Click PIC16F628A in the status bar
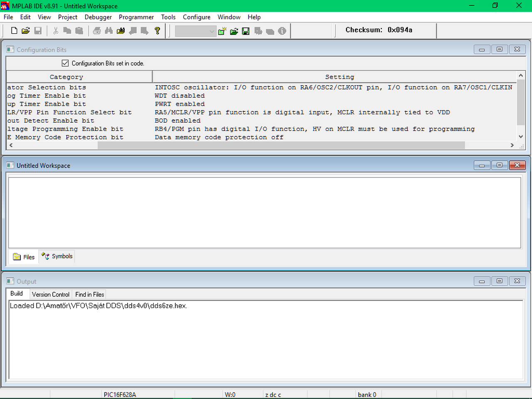Viewport: 532px width, 399px height. pos(120,394)
